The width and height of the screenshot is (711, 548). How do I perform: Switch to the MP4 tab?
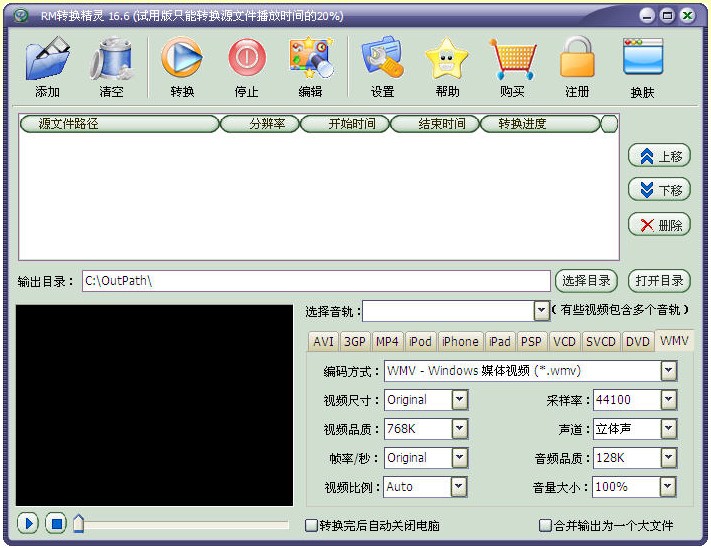pyautogui.click(x=387, y=341)
